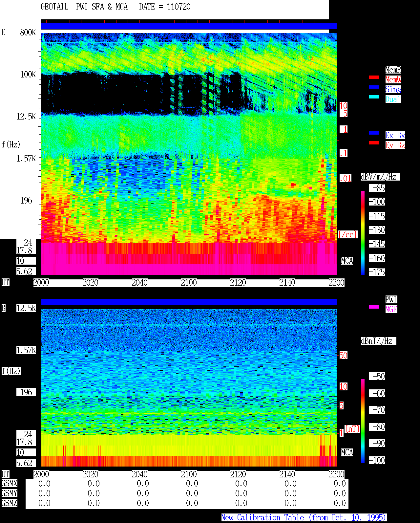The image size is (420, 523).
Task: Click the cyan Dual legend swatch
Action: pos(374,97)
